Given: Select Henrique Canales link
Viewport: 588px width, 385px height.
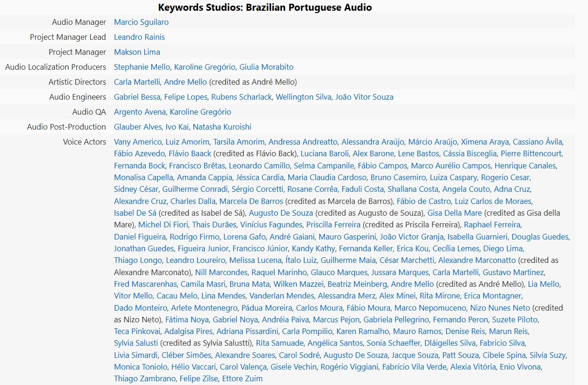Looking at the screenshot, I should pyautogui.click(x=525, y=166).
